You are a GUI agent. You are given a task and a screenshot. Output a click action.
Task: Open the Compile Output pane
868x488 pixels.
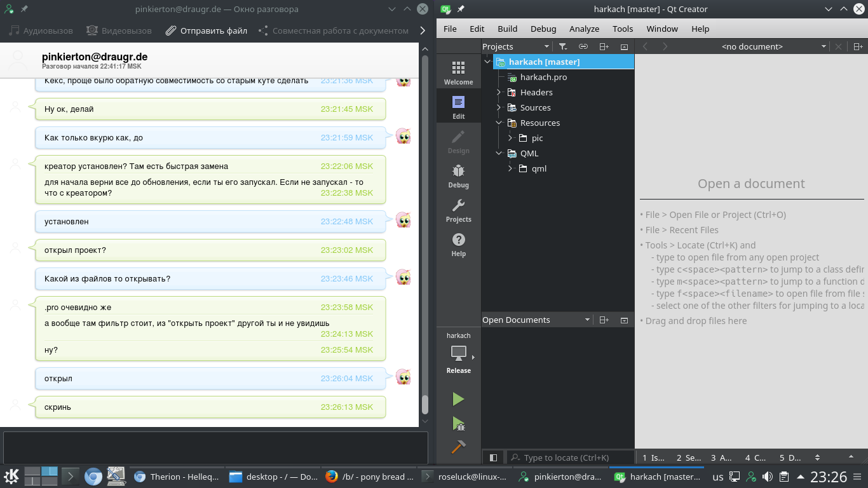pyautogui.click(x=756, y=457)
